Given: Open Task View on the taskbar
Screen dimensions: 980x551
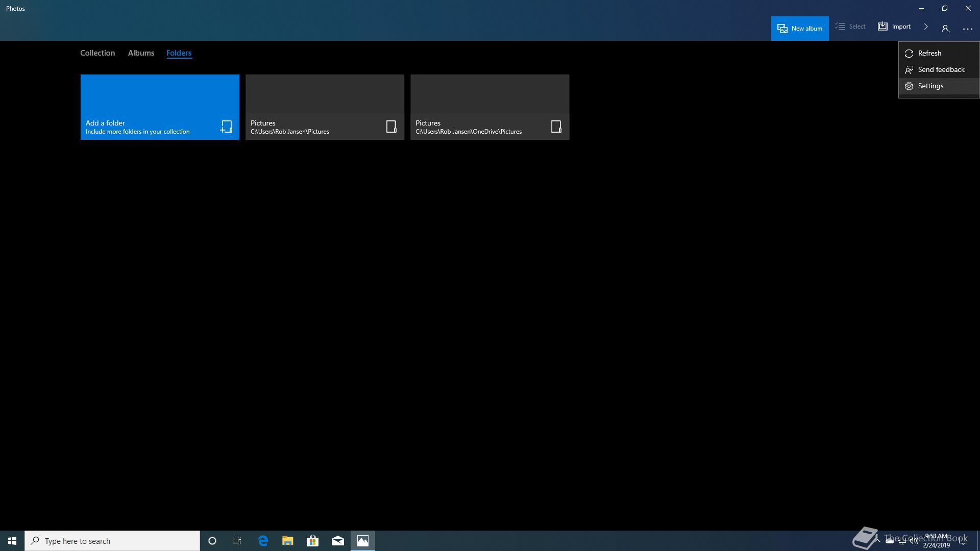Looking at the screenshot, I should tap(237, 541).
